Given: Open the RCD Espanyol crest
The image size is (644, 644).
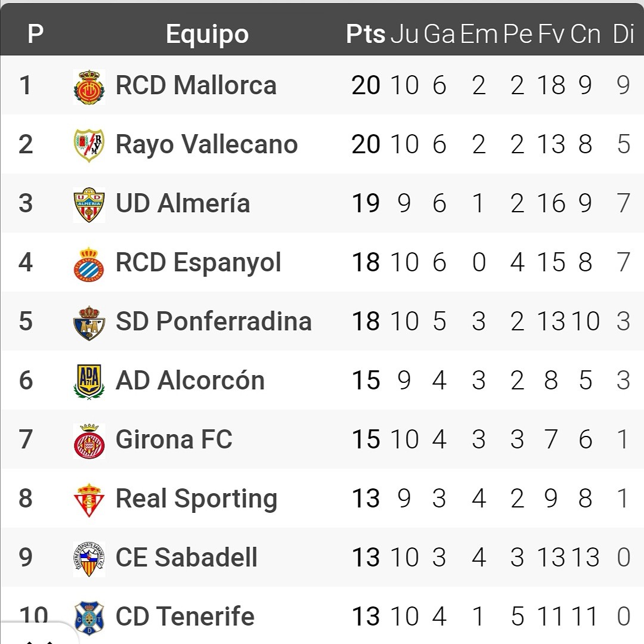Looking at the screenshot, I should (89, 264).
